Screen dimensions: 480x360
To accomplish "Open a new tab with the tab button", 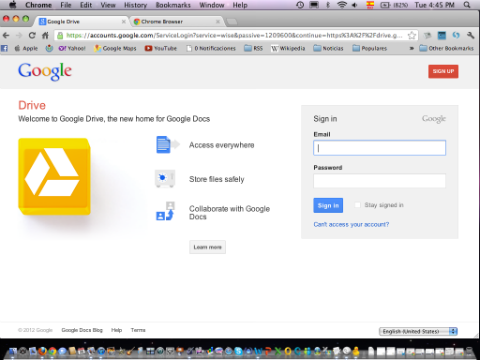I will tap(232, 22).
